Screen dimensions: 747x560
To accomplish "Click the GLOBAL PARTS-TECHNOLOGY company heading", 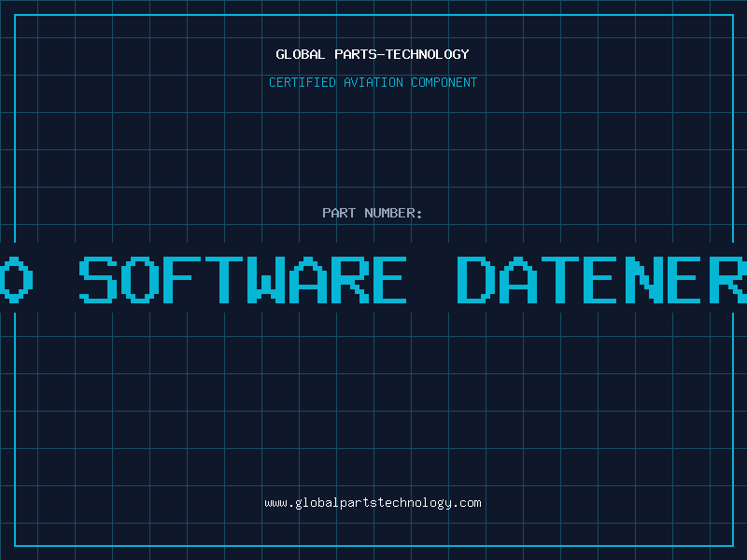I will pyautogui.click(x=373, y=54).
